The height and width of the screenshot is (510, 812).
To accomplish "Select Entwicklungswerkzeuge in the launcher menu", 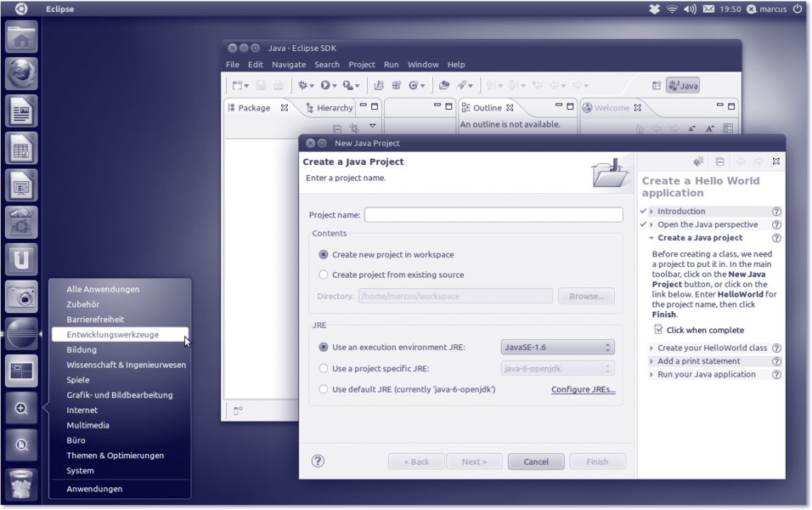I will (x=113, y=335).
